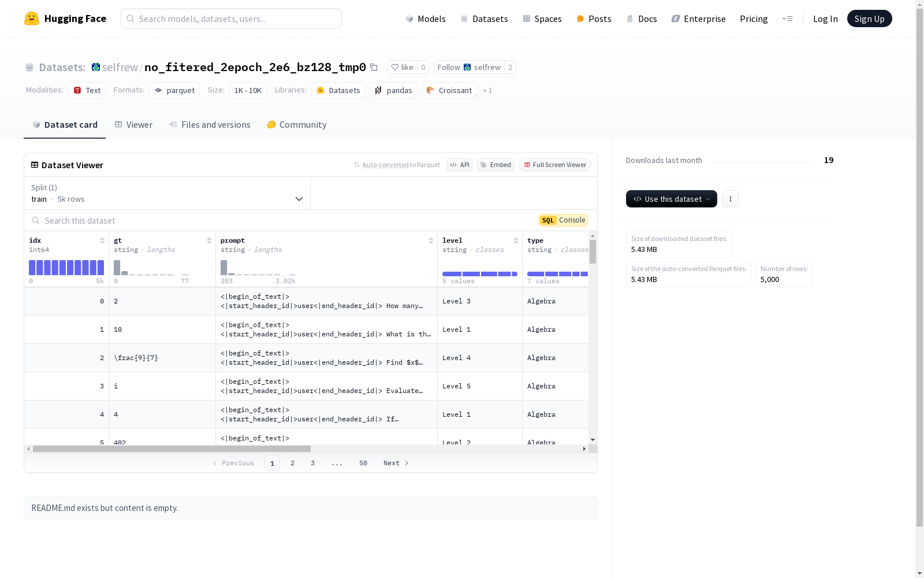Image resolution: width=924 pixels, height=578 pixels.
Task: Open the three-dot dataset options menu
Action: click(731, 199)
